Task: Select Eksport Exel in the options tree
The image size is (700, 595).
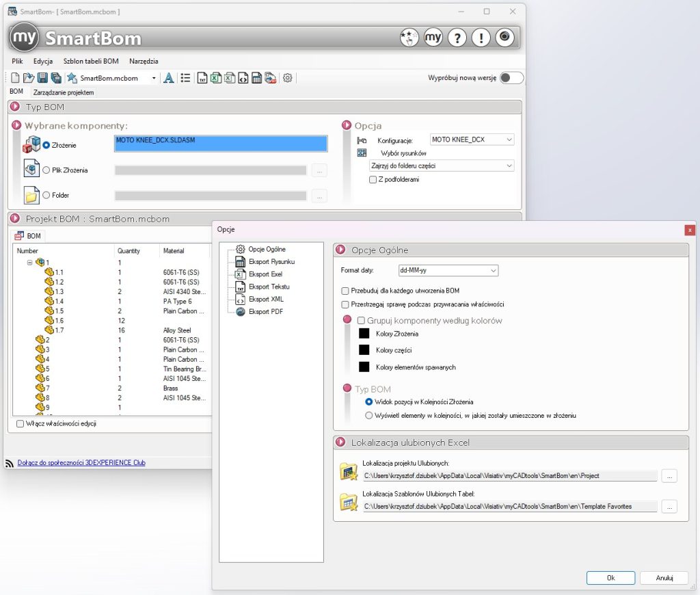Action: coord(265,274)
